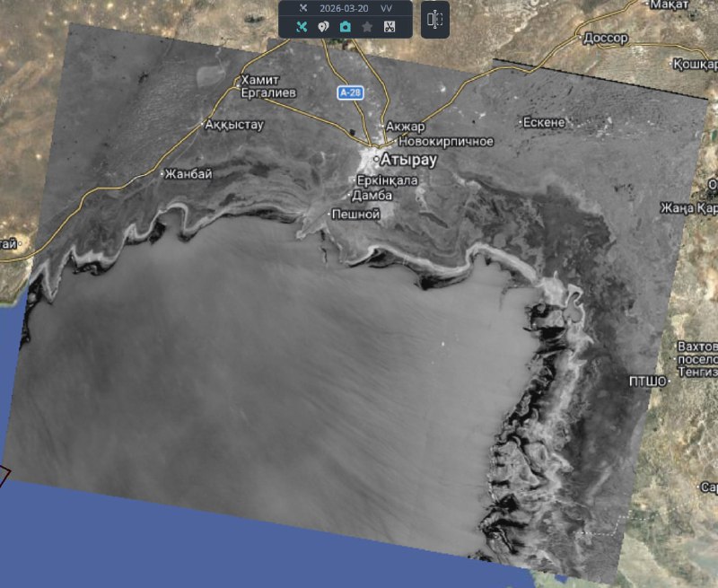Viewport: 718px width, 588px height.
Task: Click the Аққыстау town label
Action: click(234, 125)
